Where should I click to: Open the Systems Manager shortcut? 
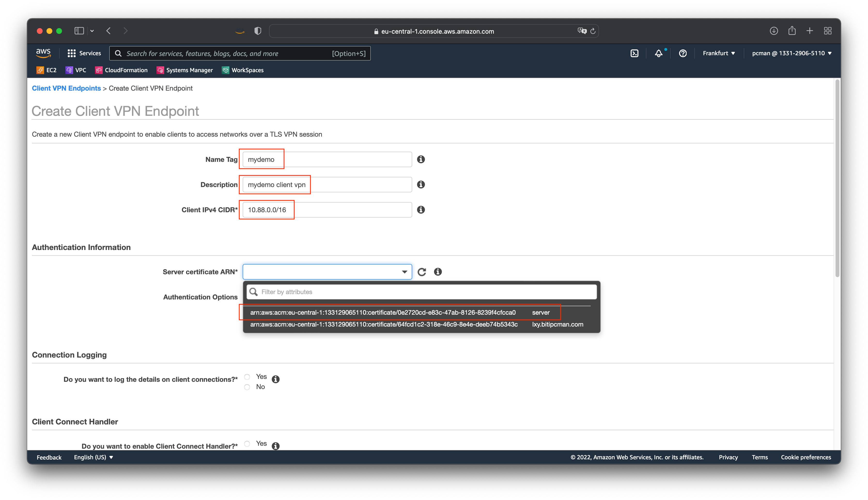185,70
